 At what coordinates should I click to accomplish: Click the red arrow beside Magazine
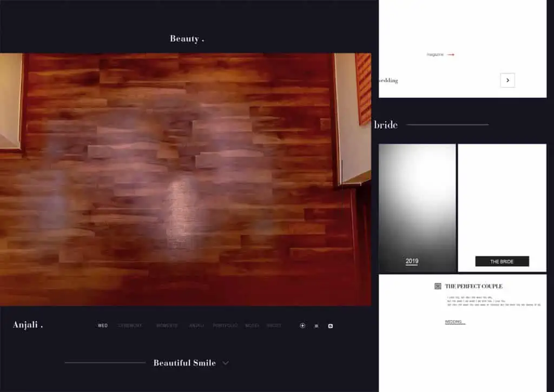pos(451,55)
